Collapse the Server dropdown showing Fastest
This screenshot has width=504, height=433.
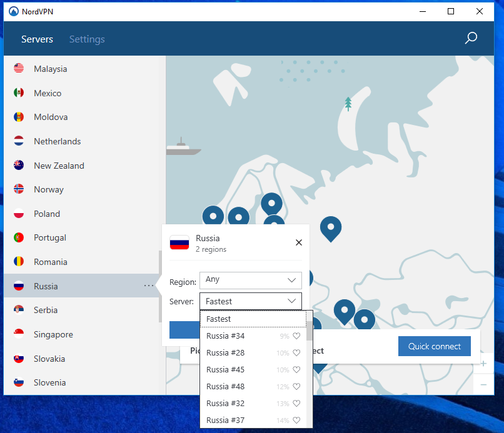point(250,301)
